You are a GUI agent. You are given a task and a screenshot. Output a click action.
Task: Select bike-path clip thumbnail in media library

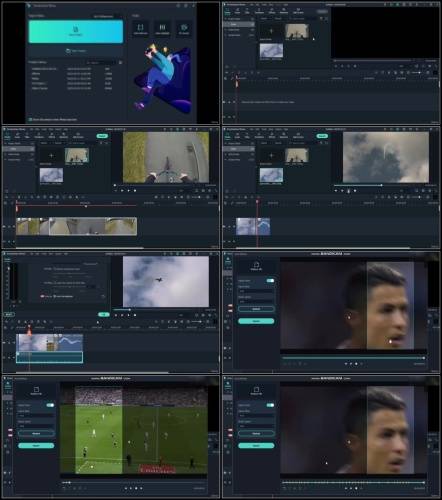point(77,155)
